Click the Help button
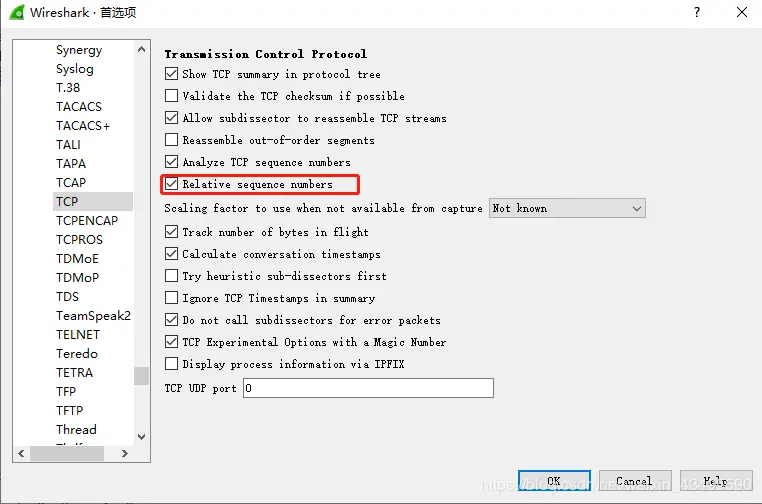 tap(715, 481)
